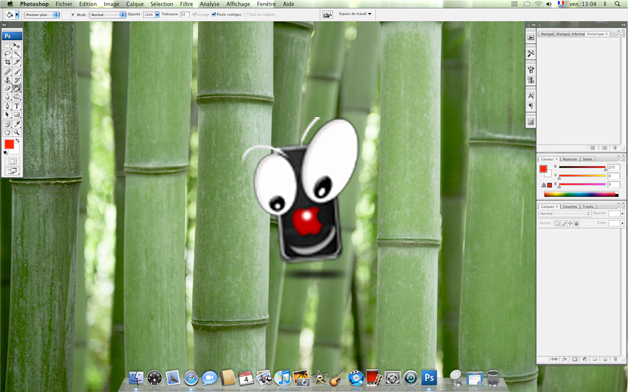This screenshot has height=392, width=628.
Task: Switch to the Styles tab
Action: tap(588, 159)
